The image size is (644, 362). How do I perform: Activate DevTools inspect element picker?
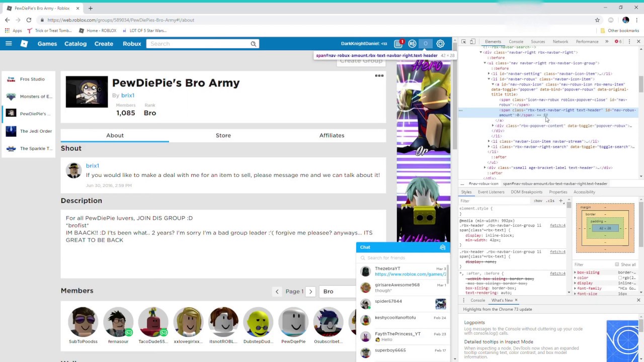[x=463, y=42]
